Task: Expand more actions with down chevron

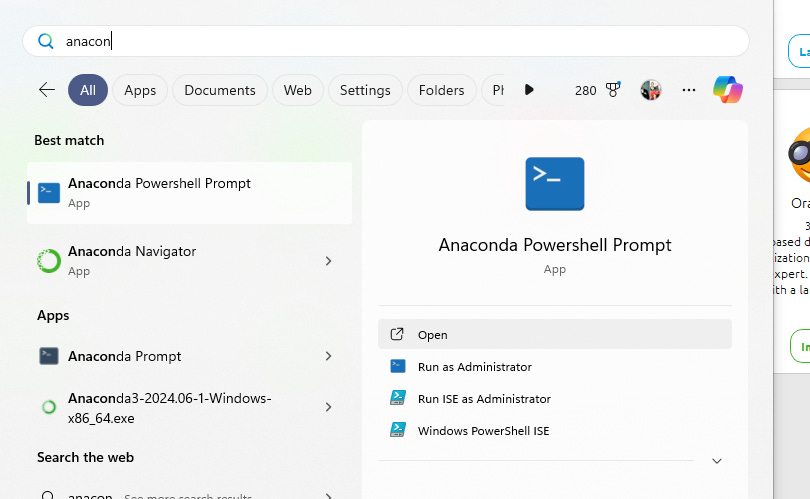Action: point(716,461)
